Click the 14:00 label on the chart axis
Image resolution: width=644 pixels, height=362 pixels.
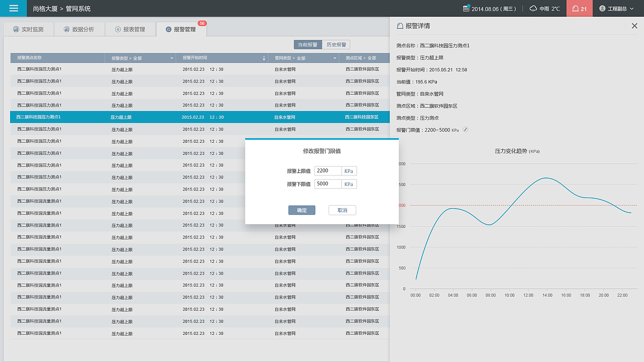click(x=547, y=295)
